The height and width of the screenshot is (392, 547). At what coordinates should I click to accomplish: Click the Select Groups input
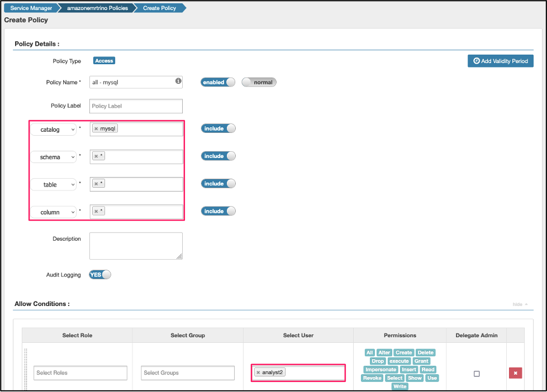pos(188,373)
